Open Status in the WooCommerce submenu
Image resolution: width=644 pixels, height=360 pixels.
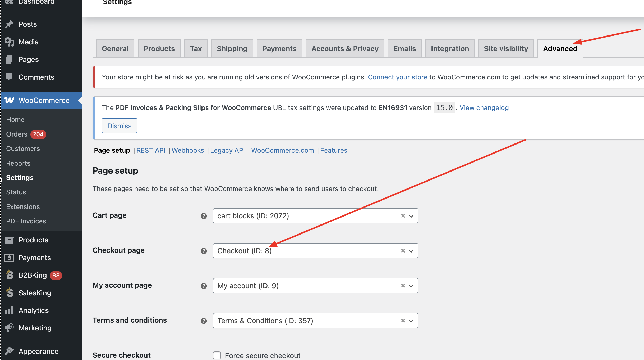16,192
